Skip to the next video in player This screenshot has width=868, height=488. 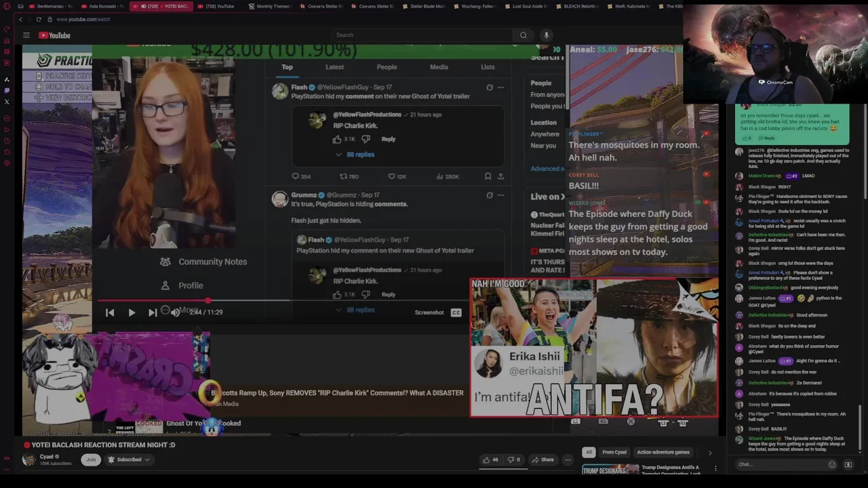point(153,312)
